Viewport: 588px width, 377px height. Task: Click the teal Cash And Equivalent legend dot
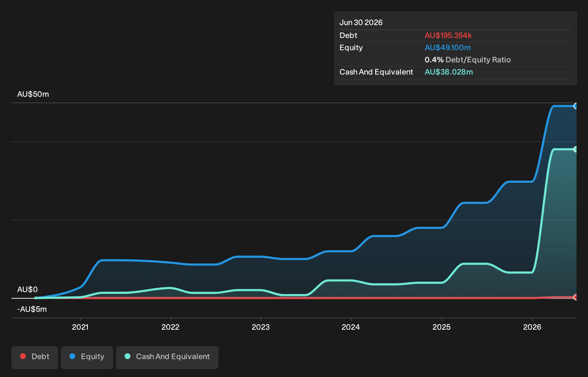coord(127,356)
